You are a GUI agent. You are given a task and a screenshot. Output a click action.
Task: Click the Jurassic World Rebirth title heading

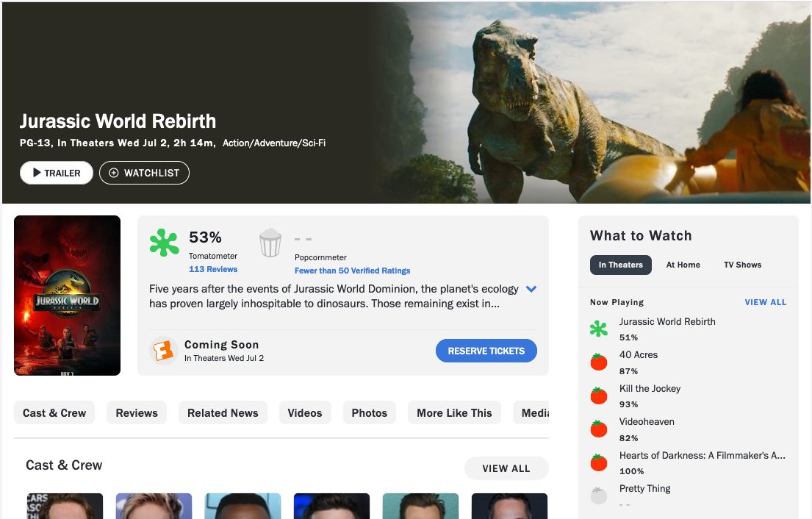point(118,121)
